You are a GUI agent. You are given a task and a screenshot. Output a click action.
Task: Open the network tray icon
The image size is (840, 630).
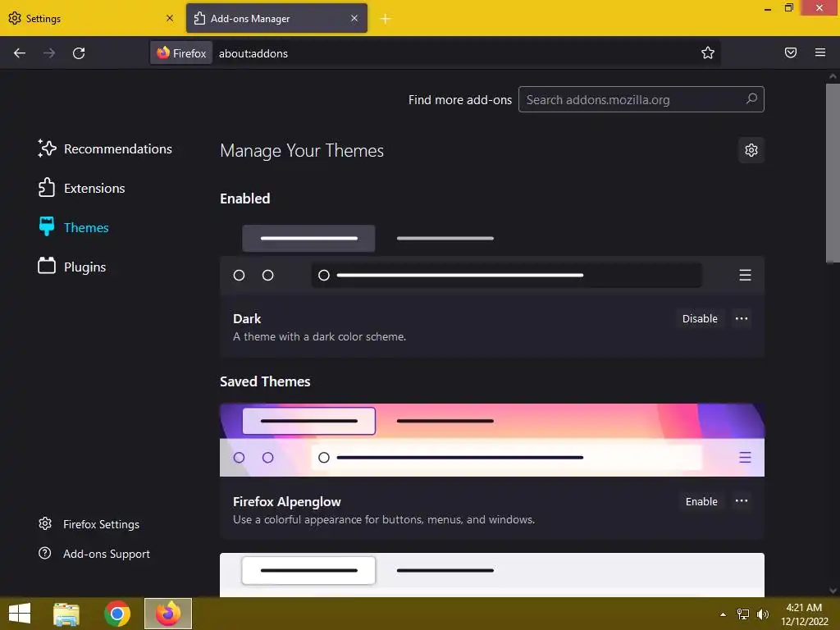[743, 614]
